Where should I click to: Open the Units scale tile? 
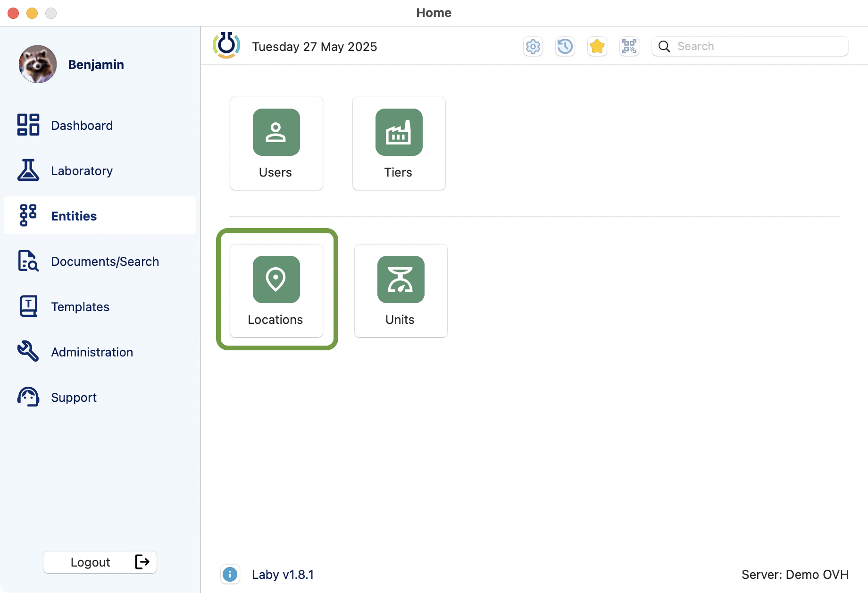coord(401,290)
